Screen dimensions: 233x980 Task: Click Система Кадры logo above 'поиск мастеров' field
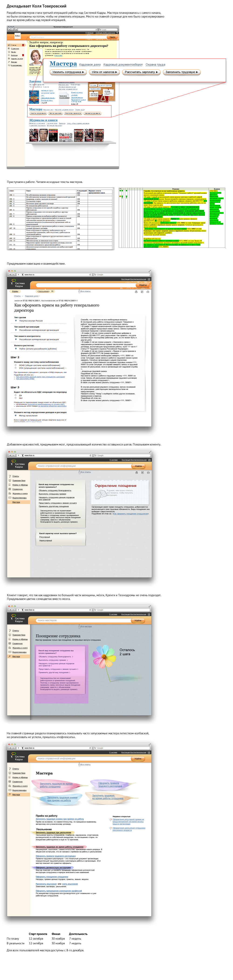17,618
